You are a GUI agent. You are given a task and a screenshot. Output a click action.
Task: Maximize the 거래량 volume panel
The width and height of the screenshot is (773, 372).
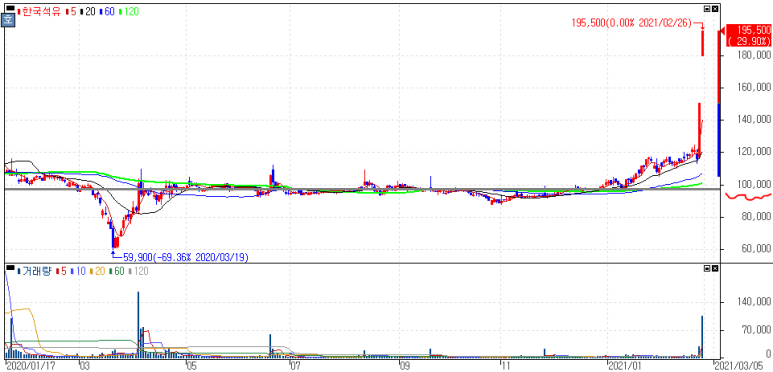(707, 269)
